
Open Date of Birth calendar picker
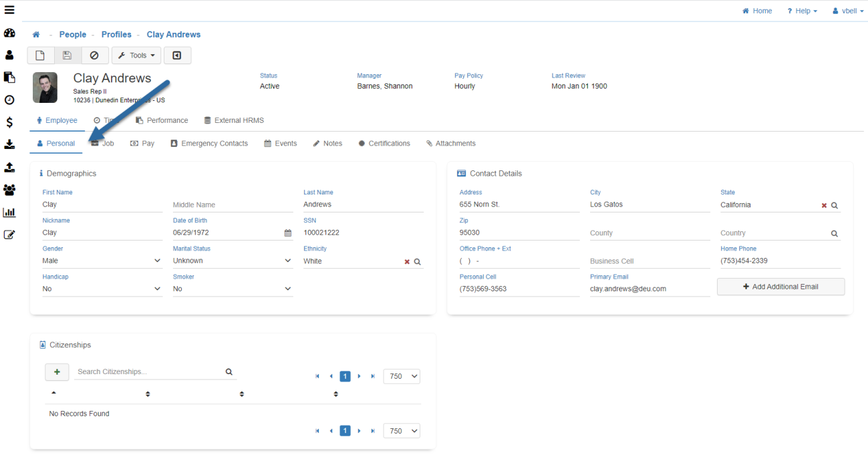point(288,233)
